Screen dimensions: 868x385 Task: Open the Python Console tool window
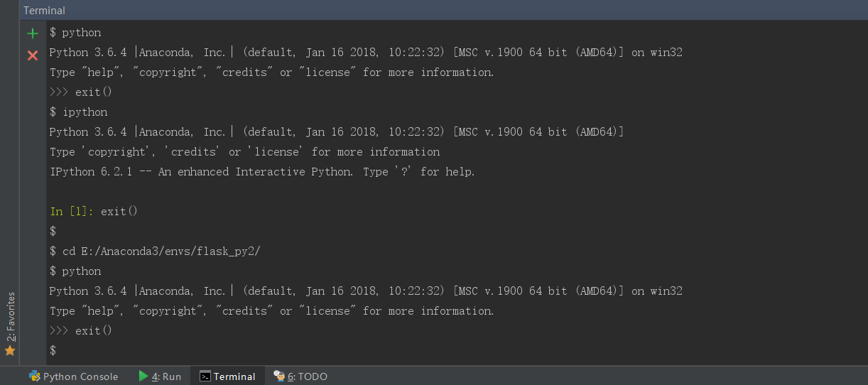pos(73,376)
